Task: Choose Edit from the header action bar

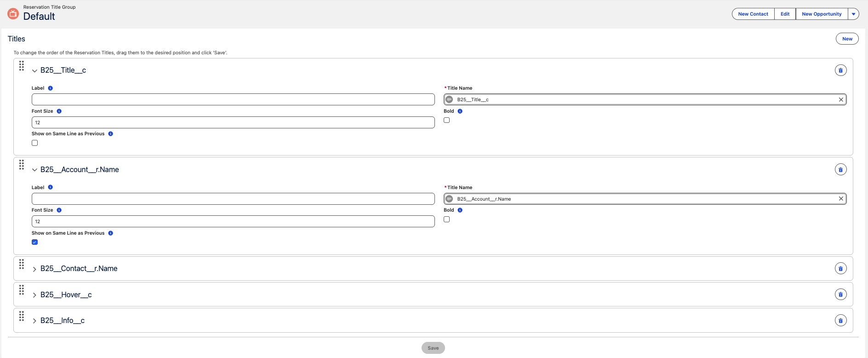Action: (784, 14)
